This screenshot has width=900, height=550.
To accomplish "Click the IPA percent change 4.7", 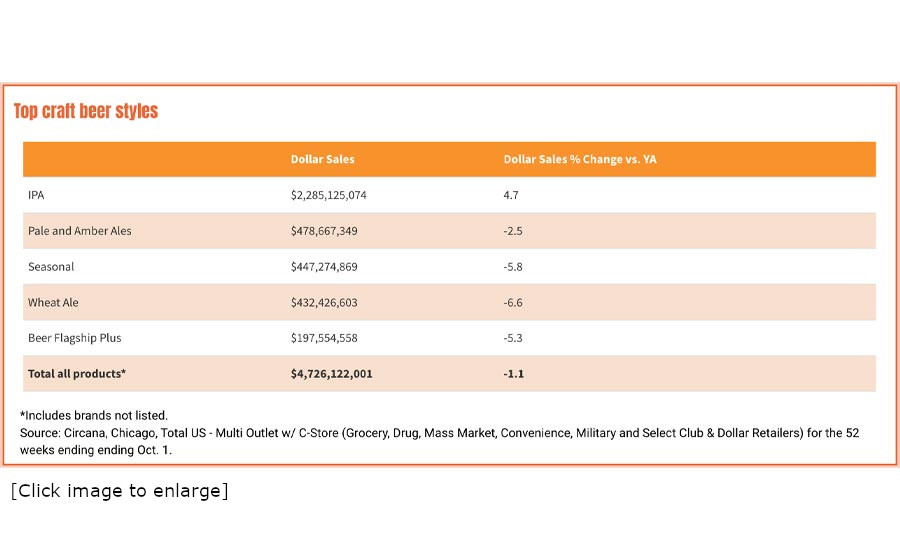I will click(511, 195).
